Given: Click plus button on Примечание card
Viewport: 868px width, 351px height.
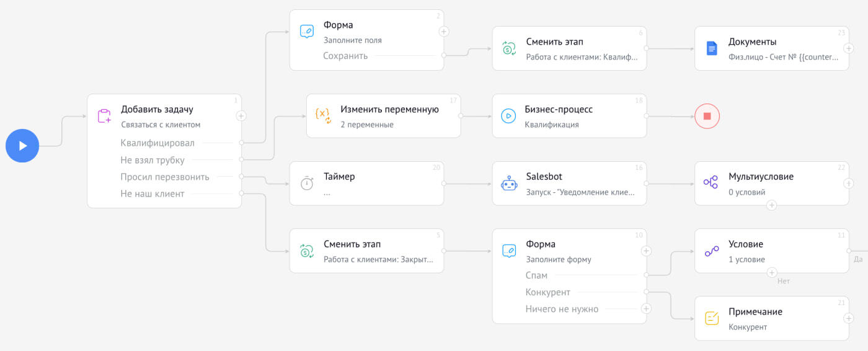Looking at the screenshot, I should coord(849,318).
